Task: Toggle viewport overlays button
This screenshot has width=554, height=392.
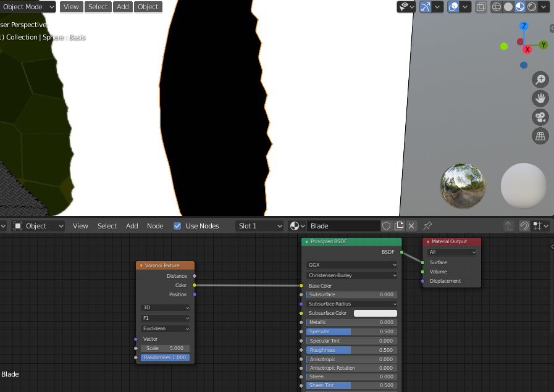Action: click(454, 7)
